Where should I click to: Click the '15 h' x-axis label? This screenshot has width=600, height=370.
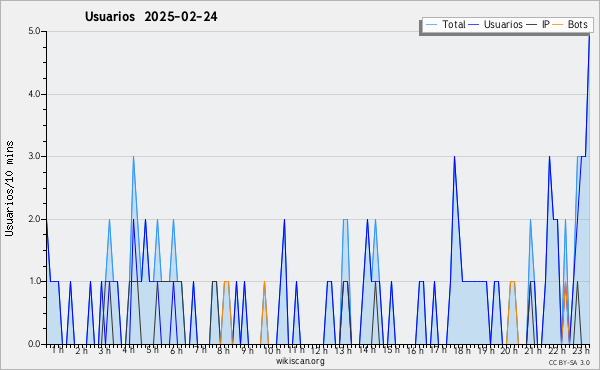[x=391, y=350]
